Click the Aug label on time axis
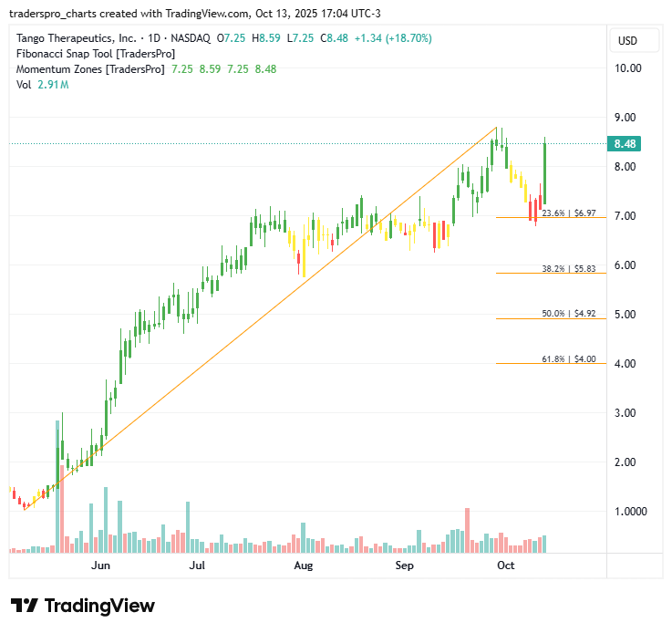Image resolution: width=672 pixels, height=633 pixels. tap(304, 566)
